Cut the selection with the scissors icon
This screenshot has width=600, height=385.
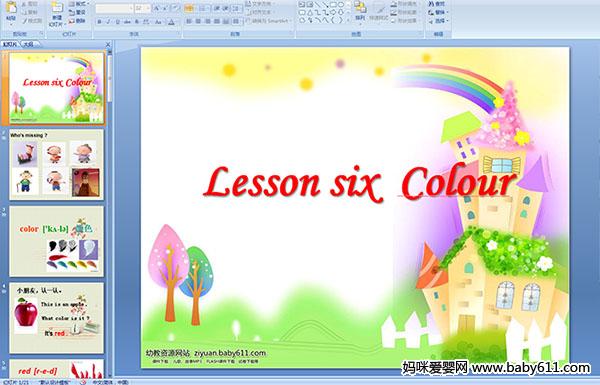coord(24,4)
